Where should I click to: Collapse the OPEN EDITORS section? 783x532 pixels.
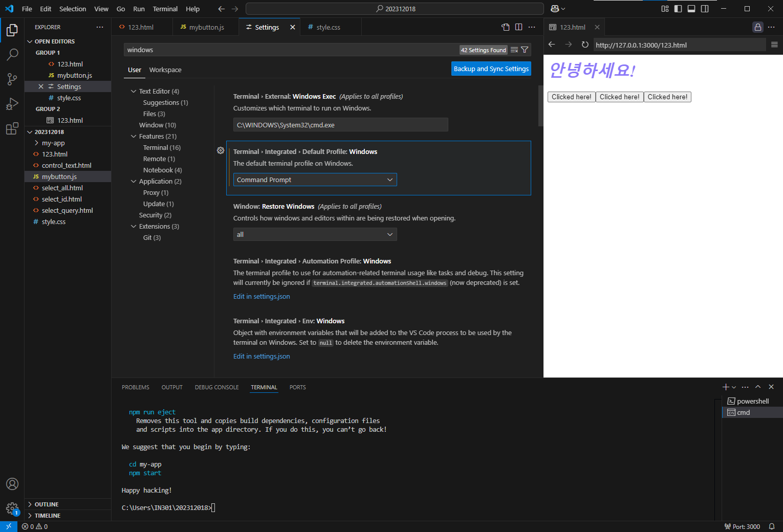coord(55,41)
